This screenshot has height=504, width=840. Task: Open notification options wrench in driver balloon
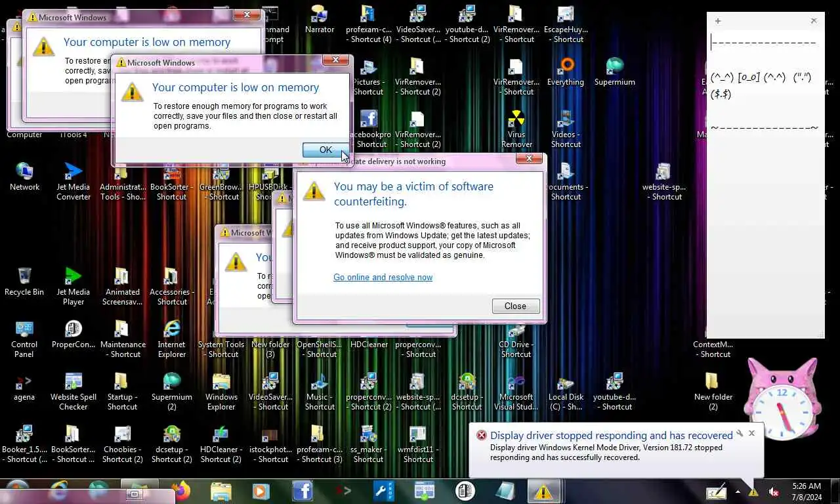click(740, 433)
